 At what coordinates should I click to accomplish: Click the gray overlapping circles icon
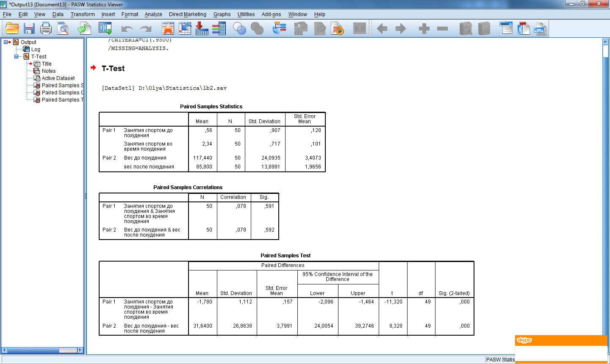(257, 29)
